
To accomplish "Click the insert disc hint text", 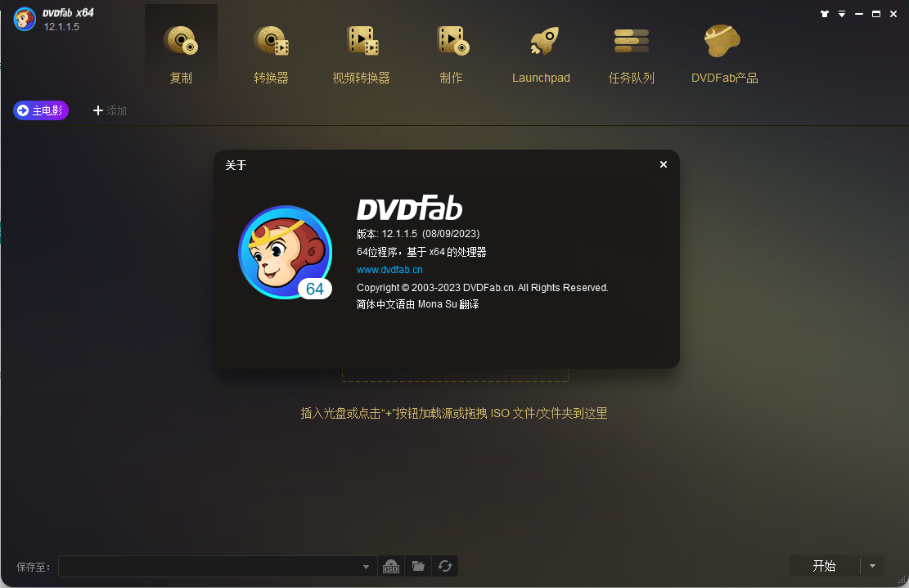I will 454,413.
